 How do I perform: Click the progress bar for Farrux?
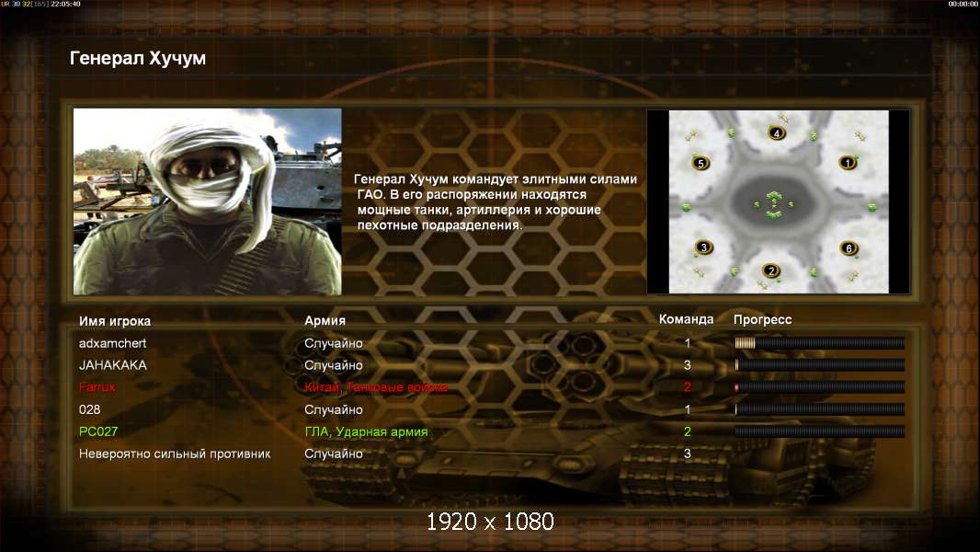click(x=819, y=387)
